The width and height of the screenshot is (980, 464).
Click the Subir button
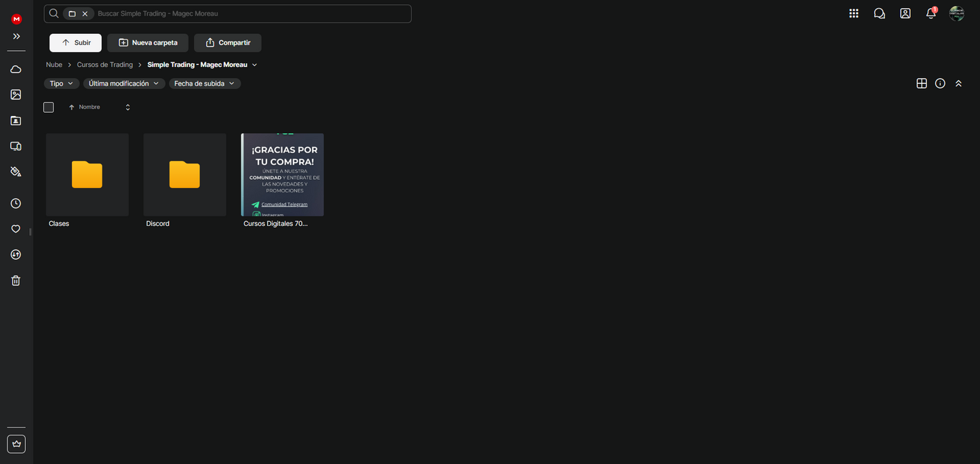pos(75,43)
